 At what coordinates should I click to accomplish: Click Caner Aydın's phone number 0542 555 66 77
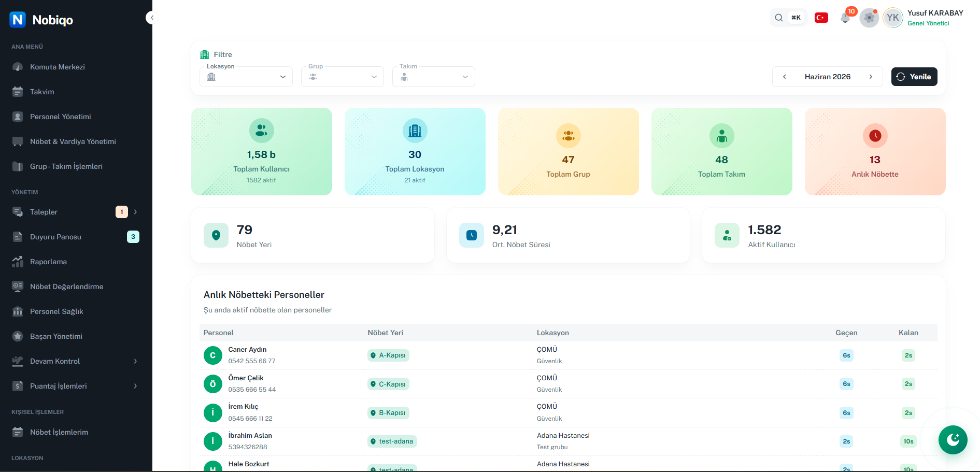pyautogui.click(x=252, y=361)
